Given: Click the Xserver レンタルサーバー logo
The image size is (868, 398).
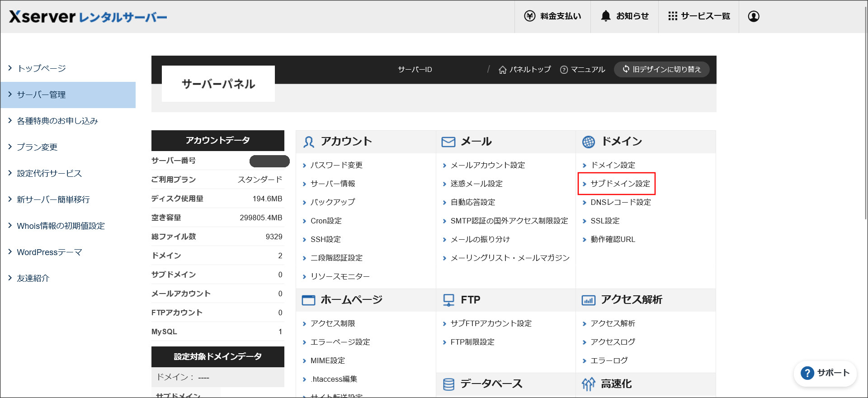Looking at the screenshot, I should 88,17.
